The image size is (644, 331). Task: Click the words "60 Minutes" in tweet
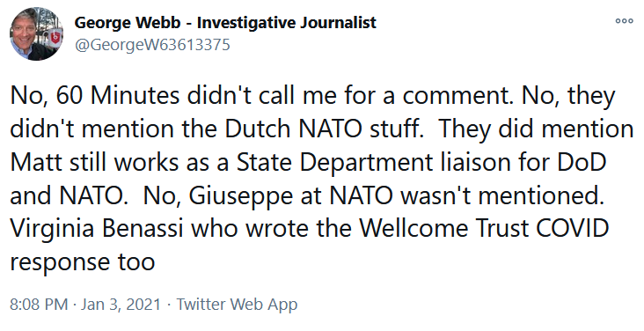(118, 96)
